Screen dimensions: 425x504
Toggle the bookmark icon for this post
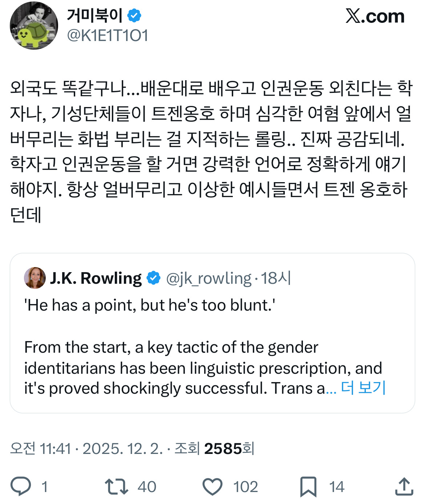[308, 486]
